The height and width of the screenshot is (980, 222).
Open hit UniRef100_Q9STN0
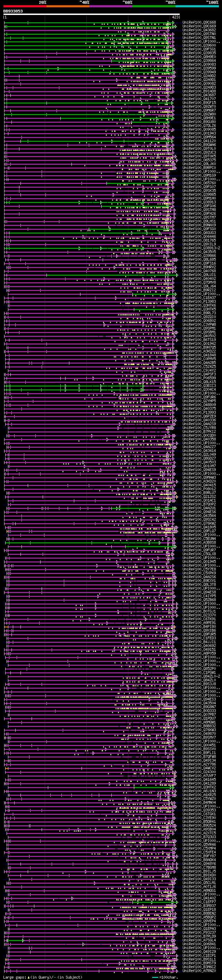[x=199, y=34]
